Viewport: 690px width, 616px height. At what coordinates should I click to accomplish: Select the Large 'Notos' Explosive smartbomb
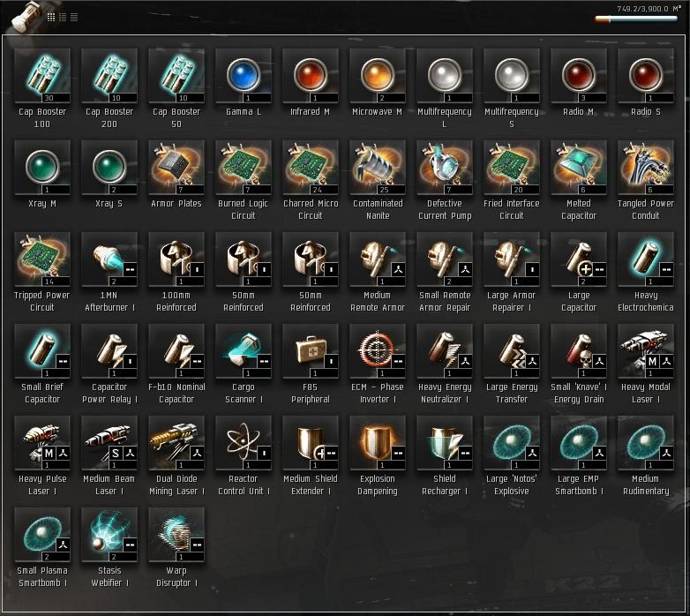point(512,443)
